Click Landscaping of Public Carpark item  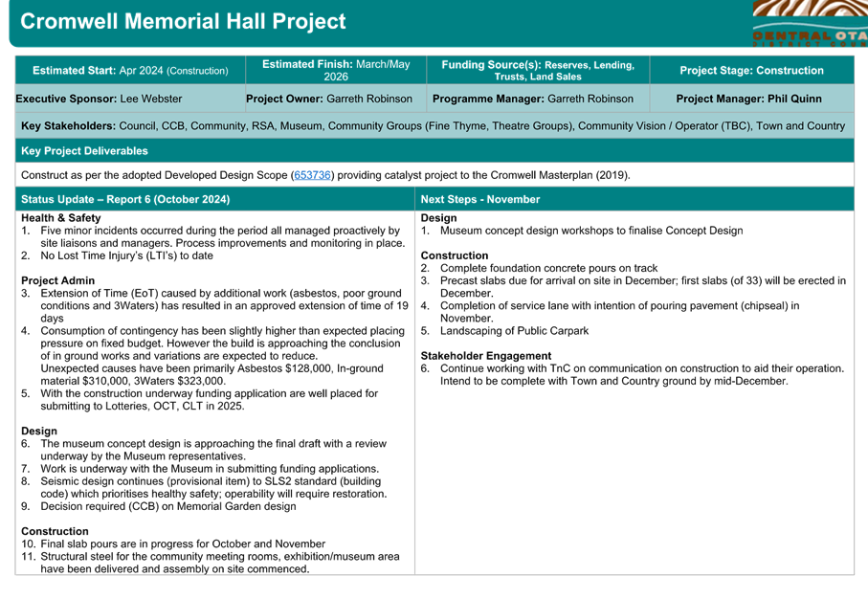(504, 330)
